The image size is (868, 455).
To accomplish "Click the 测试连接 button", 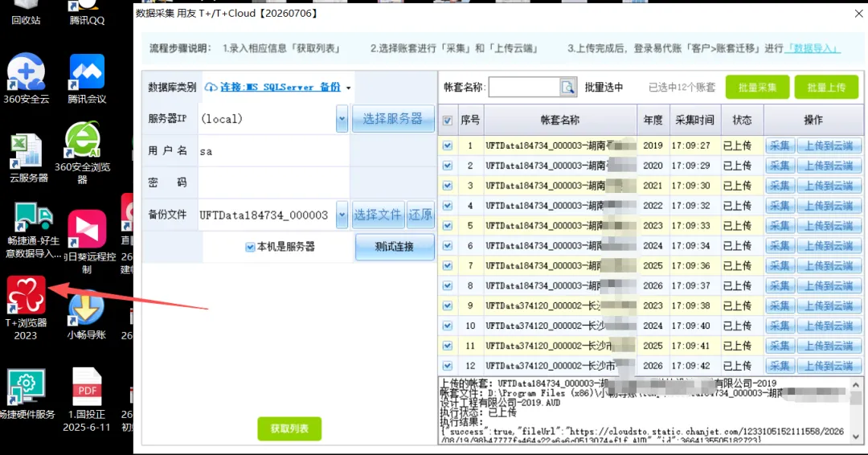I will click(394, 247).
